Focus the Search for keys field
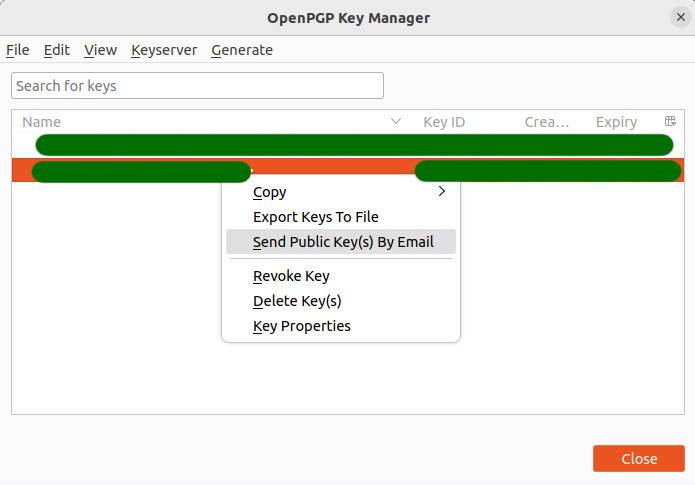The width and height of the screenshot is (695, 485). pyautogui.click(x=197, y=86)
